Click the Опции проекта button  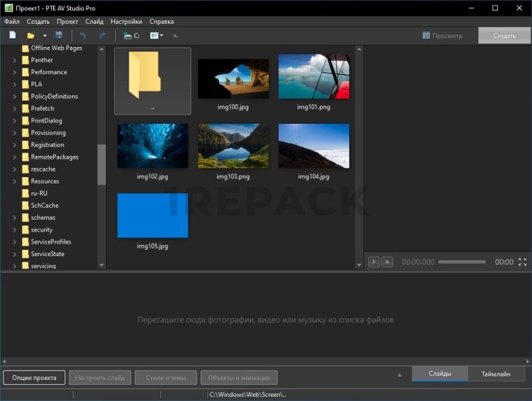click(34, 378)
